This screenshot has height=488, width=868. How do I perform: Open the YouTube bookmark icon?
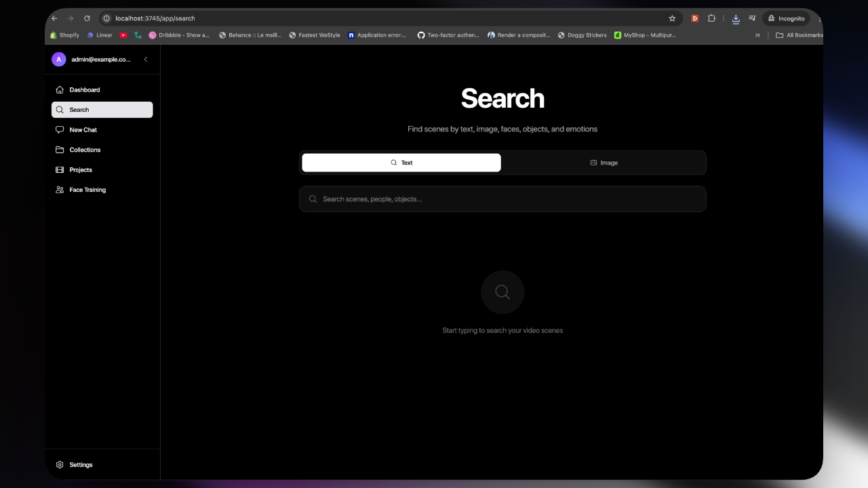(123, 35)
